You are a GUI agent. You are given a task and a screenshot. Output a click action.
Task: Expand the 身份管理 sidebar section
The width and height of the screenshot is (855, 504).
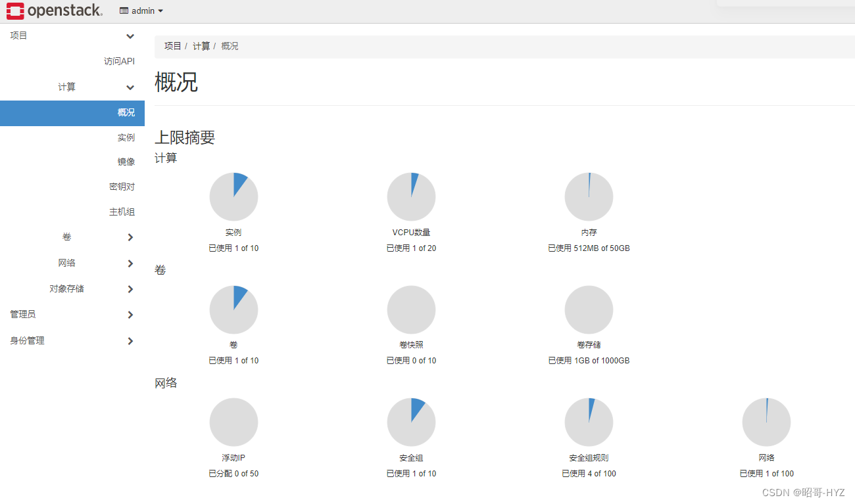click(72, 340)
